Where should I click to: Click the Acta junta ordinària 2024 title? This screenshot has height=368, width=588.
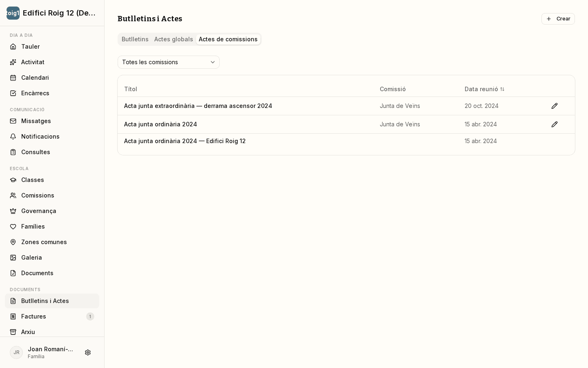pyautogui.click(x=160, y=124)
